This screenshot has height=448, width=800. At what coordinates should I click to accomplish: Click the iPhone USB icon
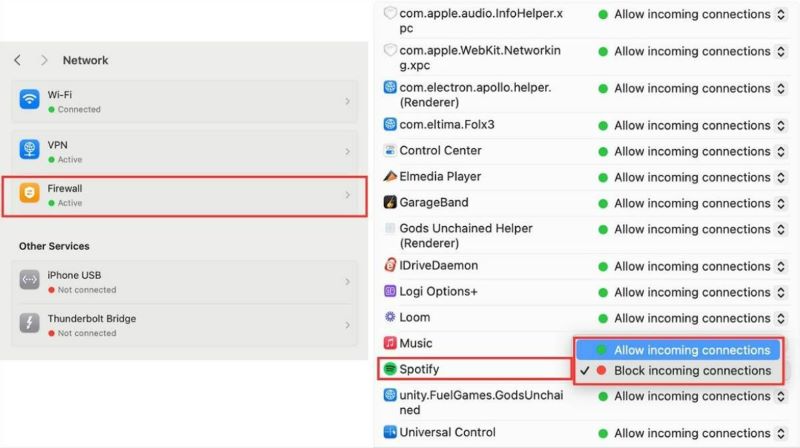click(x=30, y=280)
